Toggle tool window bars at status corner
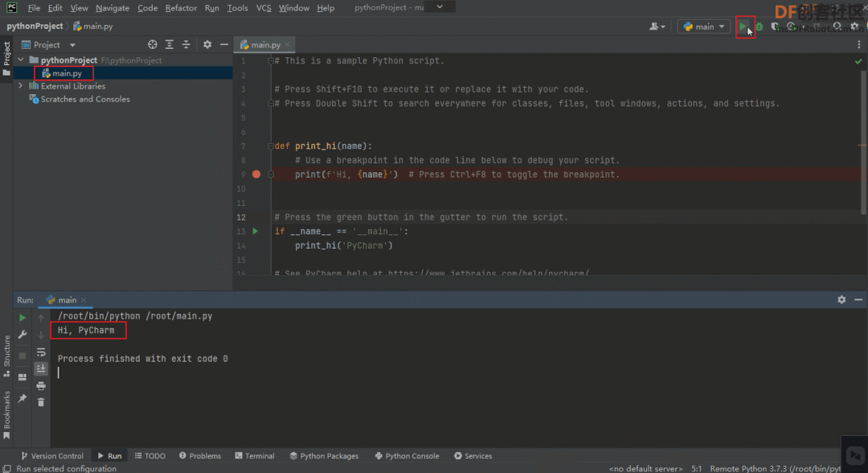This screenshot has height=473, width=868. [6, 468]
